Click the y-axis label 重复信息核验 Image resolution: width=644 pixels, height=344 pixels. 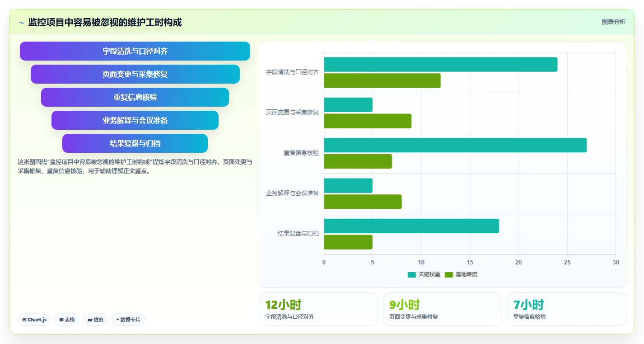[x=301, y=153]
